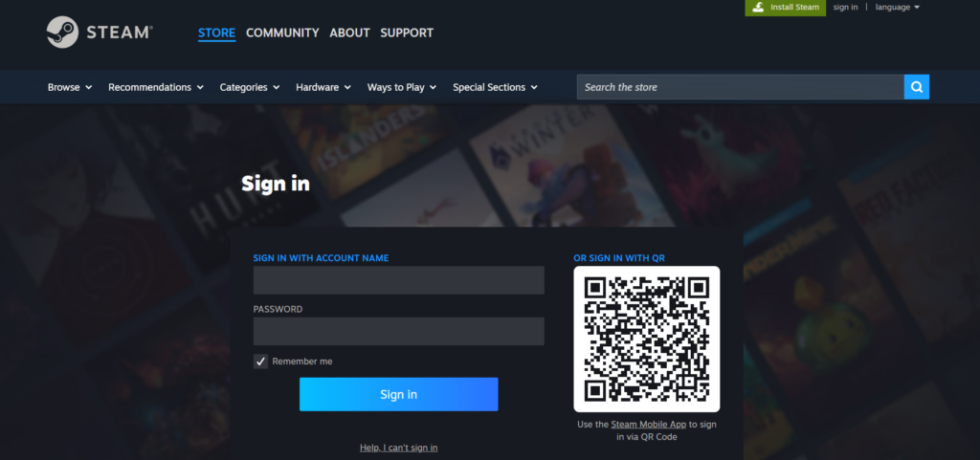Focus the password input field
Viewport: 980px width, 460px height.
(399, 332)
